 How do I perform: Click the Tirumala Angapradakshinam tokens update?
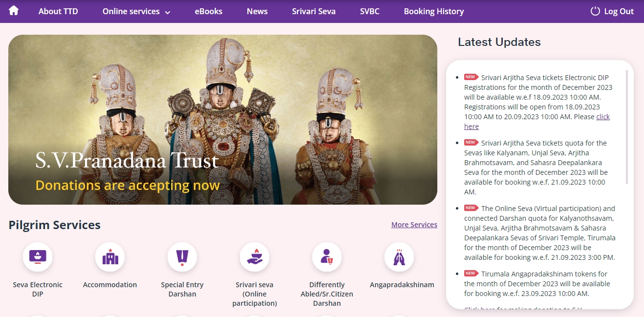coord(537,284)
